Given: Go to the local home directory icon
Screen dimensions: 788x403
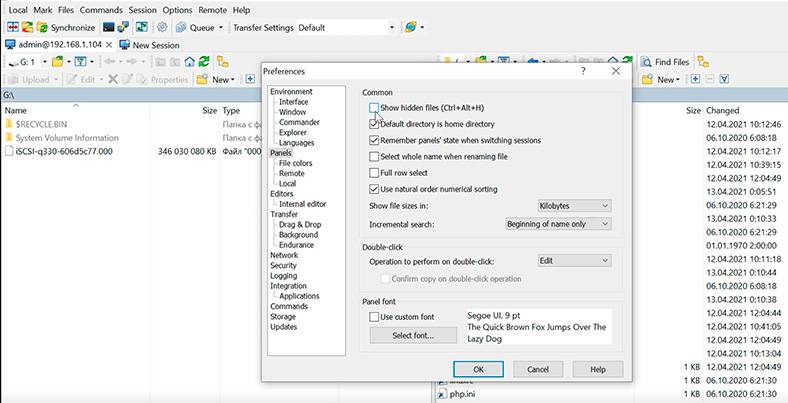Looking at the screenshot, I should [x=189, y=62].
